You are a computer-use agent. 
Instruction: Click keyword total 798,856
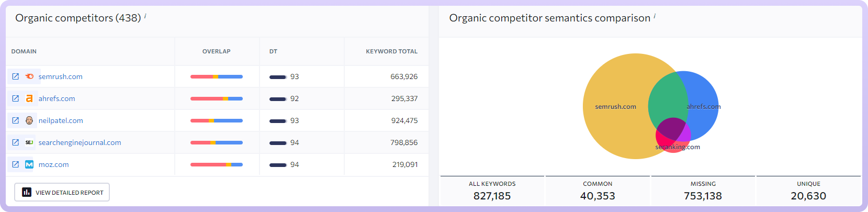coord(404,142)
